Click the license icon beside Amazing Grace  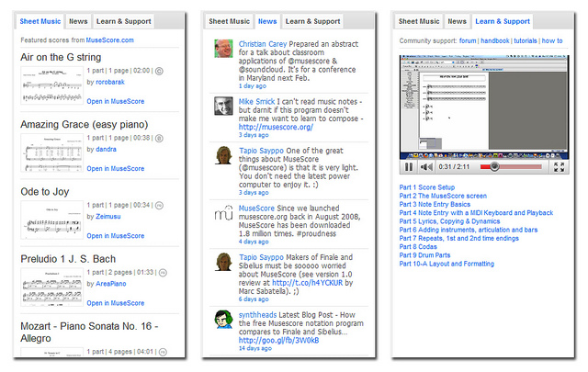[160, 137]
